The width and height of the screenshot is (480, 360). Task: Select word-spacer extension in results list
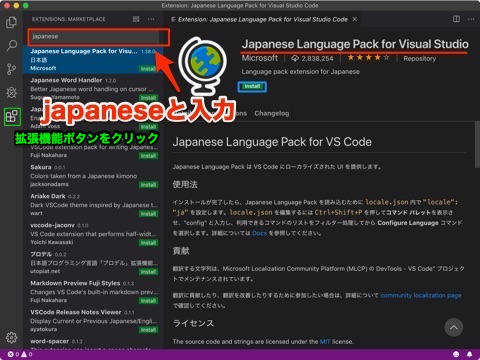[93, 342]
